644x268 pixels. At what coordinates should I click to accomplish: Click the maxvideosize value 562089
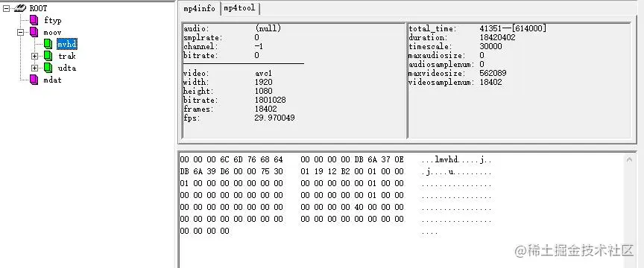[493, 73]
